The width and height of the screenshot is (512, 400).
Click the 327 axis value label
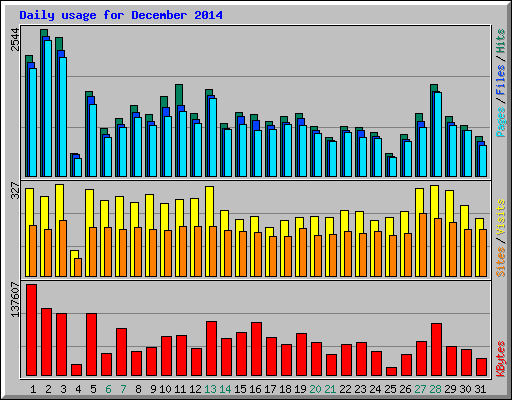click(x=15, y=190)
